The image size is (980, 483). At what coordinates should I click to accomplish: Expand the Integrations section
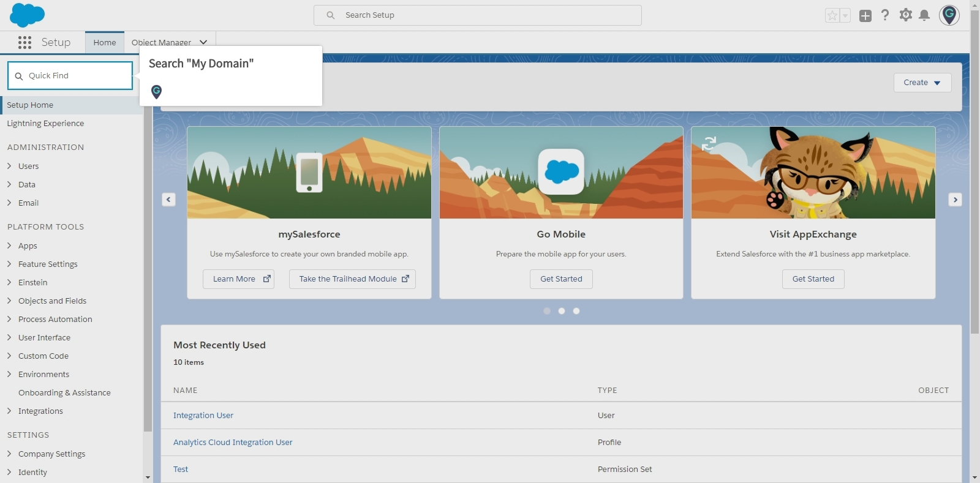coord(9,411)
